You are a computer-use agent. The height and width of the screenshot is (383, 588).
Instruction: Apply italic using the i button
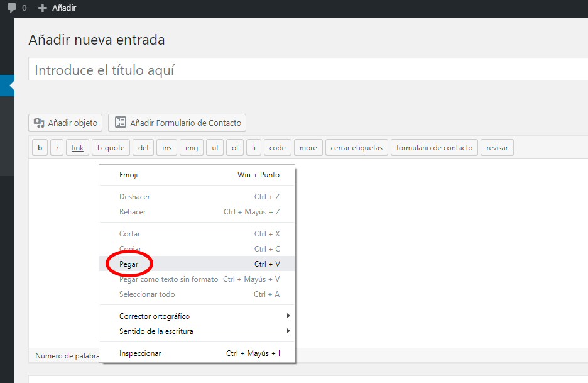coord(57,148)
